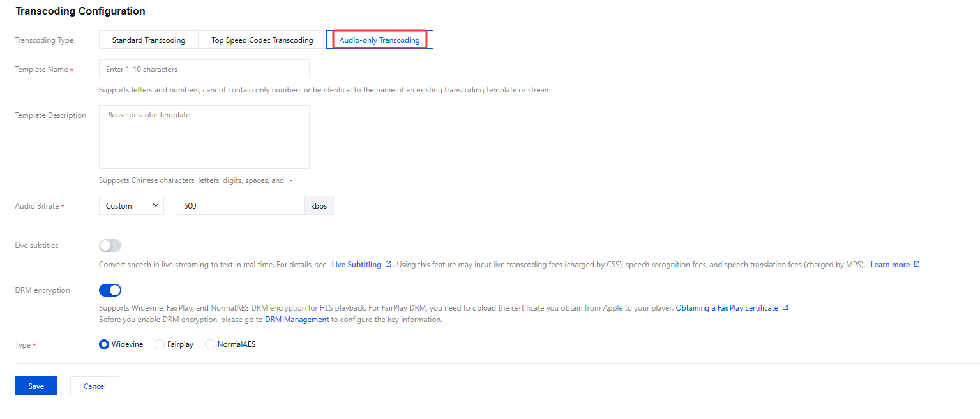Viewport: 980px width, 419px height.
Task: Open Obtaining a FairPlay certificate link
Action: 727,308
